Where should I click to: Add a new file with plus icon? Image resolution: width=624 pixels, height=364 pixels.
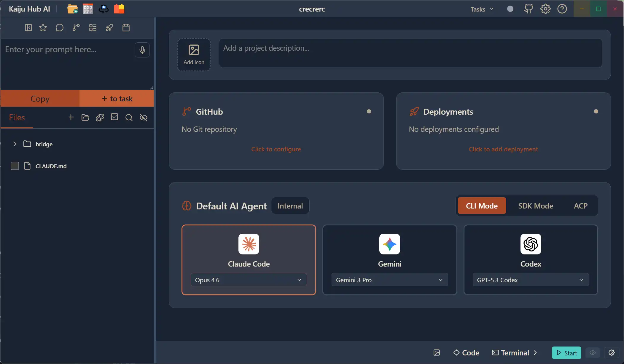click(x=71, y=117)
